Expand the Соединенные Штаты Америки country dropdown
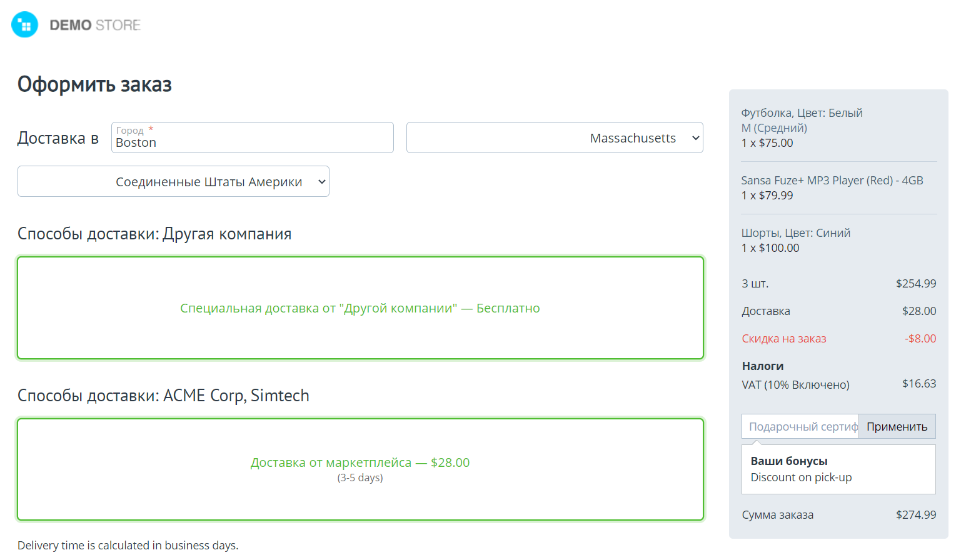Image resolution: width=961 pixels, height=560 pixels. (173, 182)
